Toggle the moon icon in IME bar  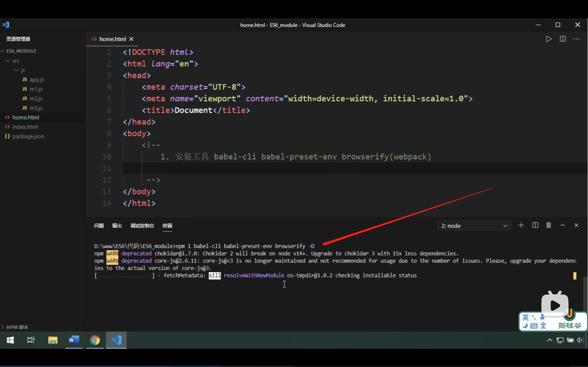pos(525,326)
